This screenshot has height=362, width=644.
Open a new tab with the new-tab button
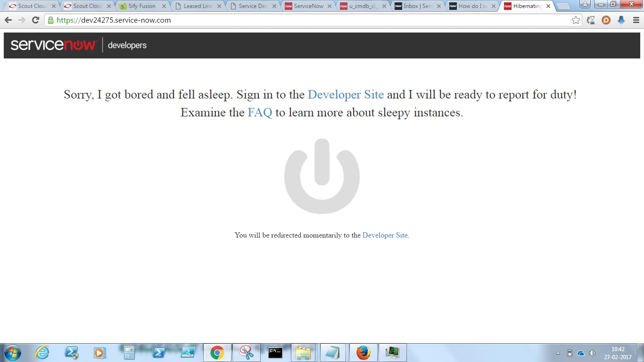coord(563,7)
